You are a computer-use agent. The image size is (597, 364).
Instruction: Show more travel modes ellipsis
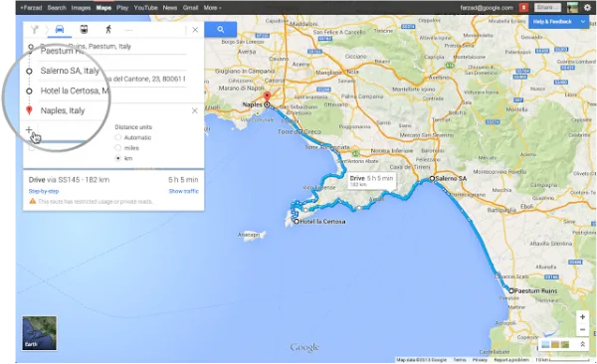pyautogui.click(x=128, y=30)
